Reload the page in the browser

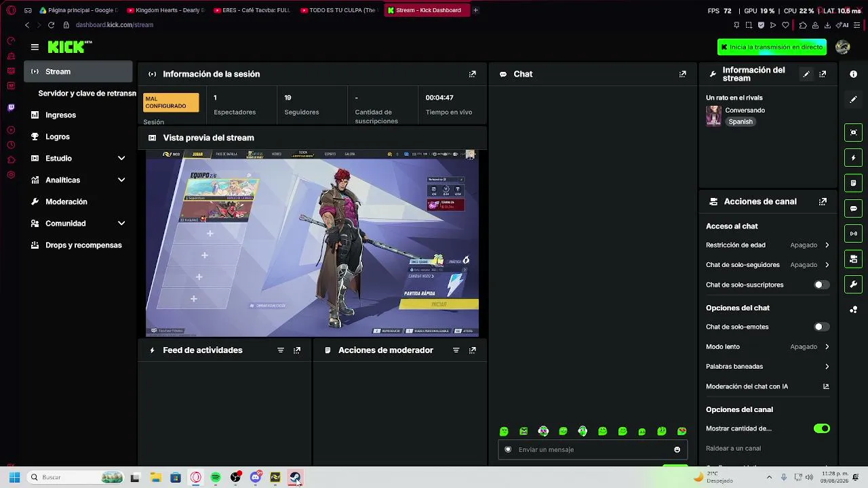(x=51, y=25)
